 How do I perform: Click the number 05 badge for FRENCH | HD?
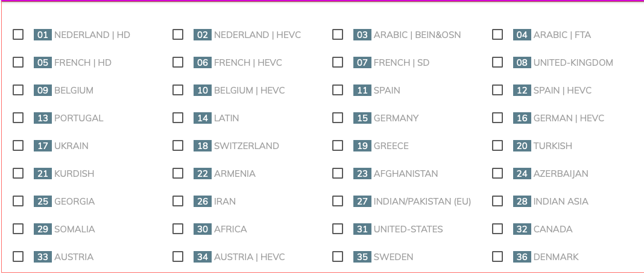pos(43,63)
